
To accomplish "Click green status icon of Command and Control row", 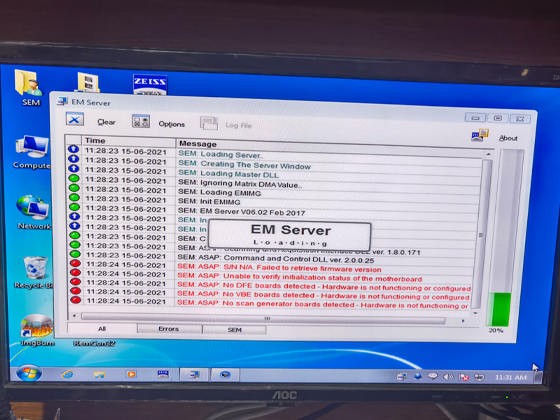I will (75, 254).
